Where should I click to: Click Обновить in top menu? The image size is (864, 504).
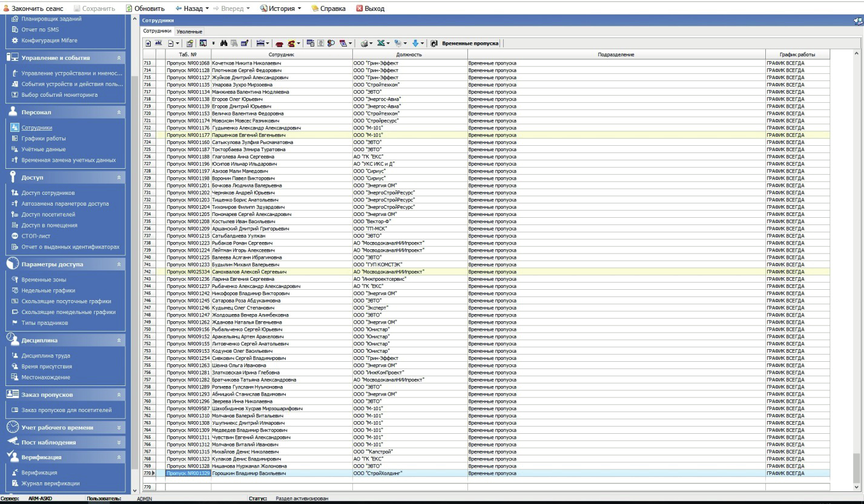tap(145, 8)
